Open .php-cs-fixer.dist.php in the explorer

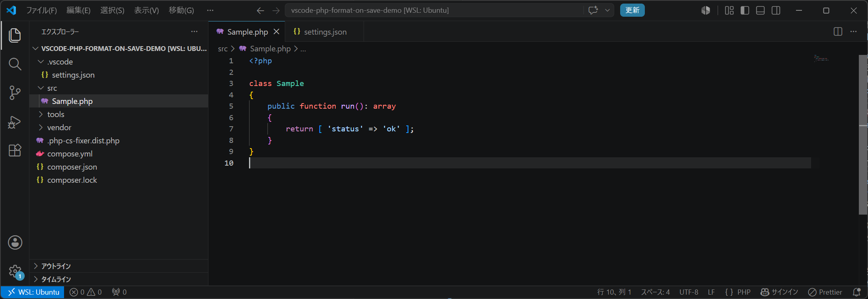[x=119, y=141]
